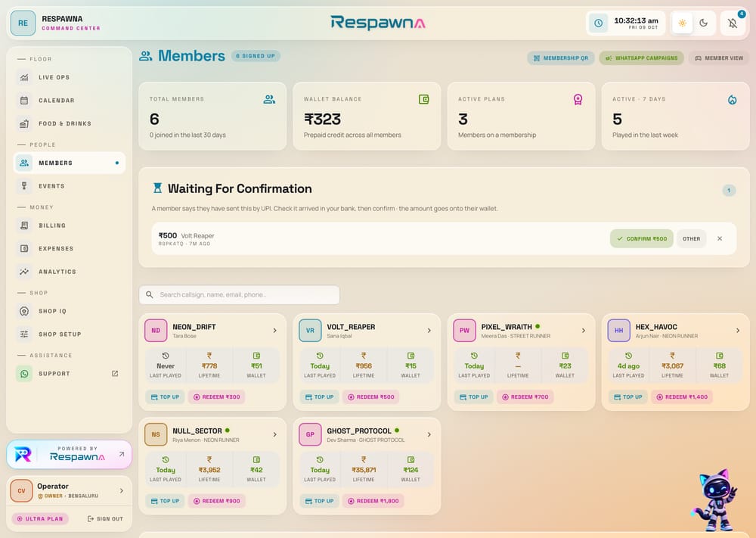
Task: Open Live Ops in sidebar
Action: 70,77
